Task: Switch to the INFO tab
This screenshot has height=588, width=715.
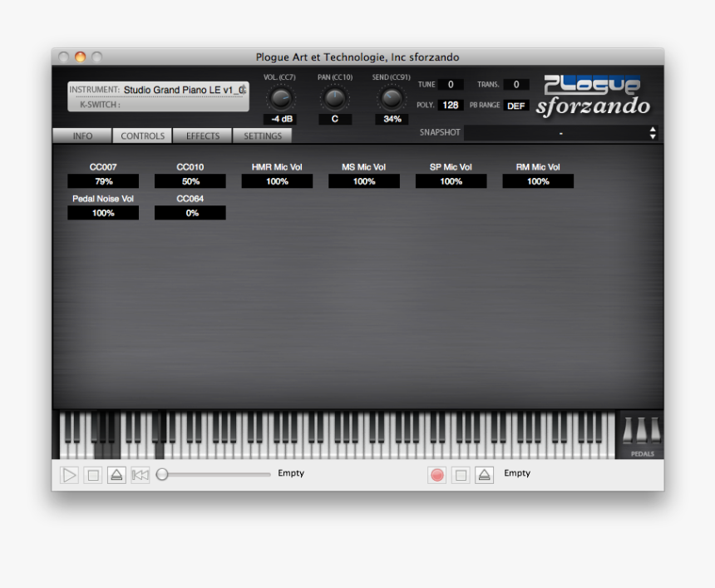Action: tap(82, 136)
